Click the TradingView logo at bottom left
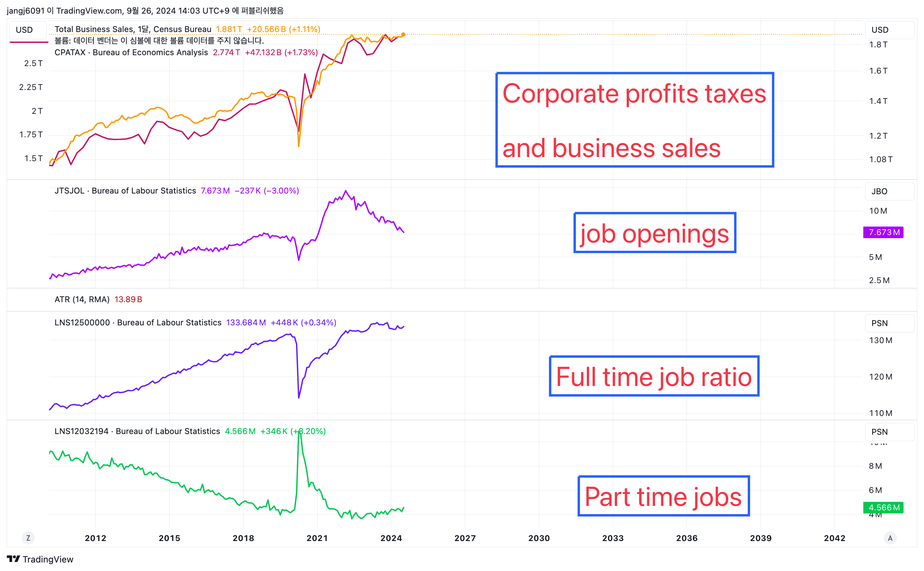Viewport: 924px width, 571px height. pyautogui.click(x=40, y=559)
